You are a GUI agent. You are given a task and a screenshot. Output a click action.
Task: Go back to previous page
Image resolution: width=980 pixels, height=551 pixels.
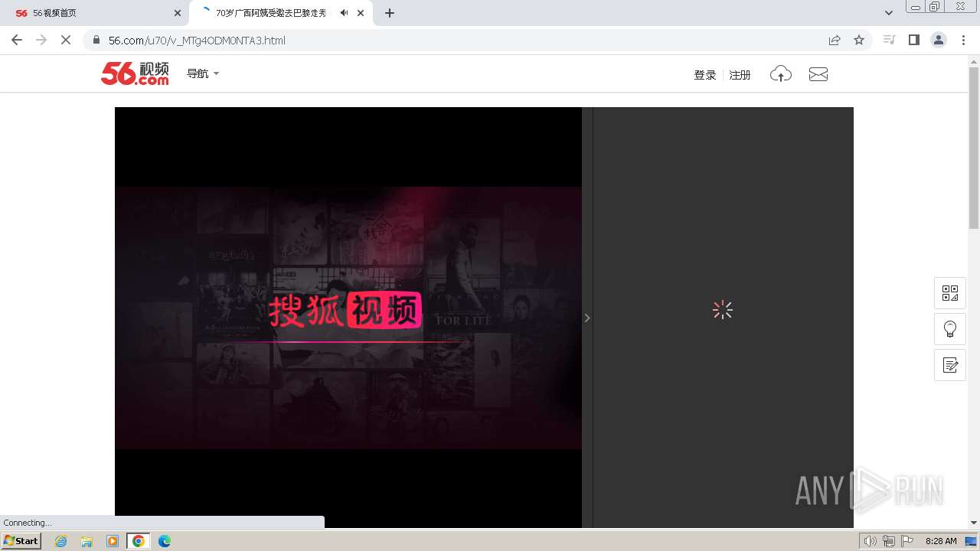[17, 40]
